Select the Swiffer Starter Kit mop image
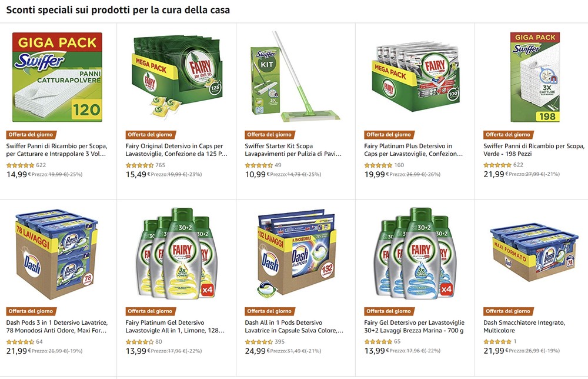 tap(295, 76)
